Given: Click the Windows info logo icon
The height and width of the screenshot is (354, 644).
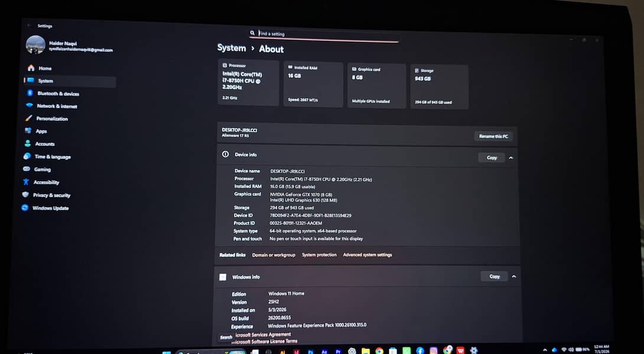Looking at the screenshot, I should (x=223, y=277).
